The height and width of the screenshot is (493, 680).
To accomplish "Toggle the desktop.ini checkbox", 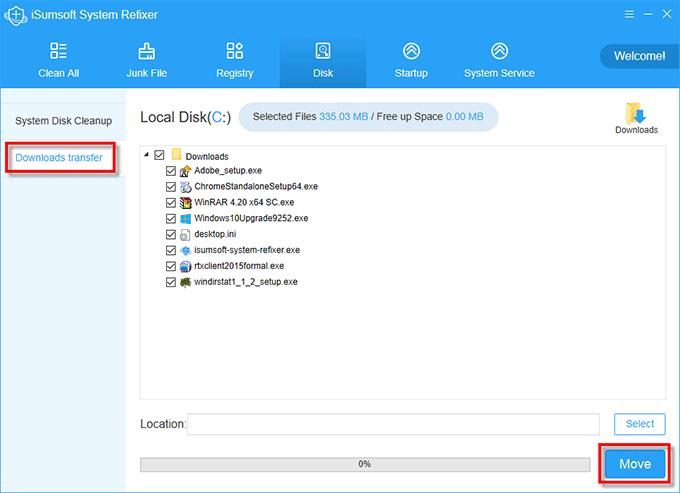I will pos(171,234).
